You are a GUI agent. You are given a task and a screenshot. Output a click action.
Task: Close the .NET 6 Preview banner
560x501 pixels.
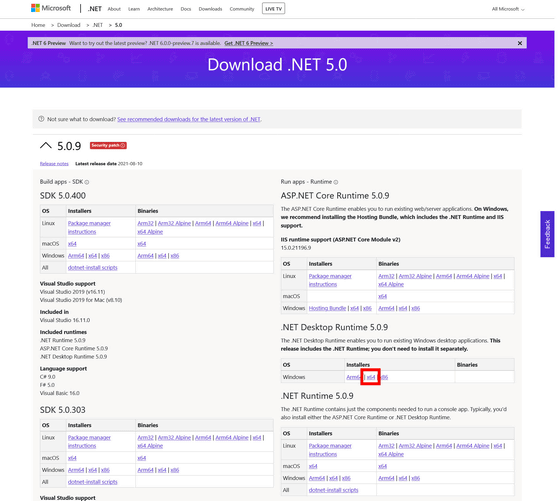tap(520, 43)
